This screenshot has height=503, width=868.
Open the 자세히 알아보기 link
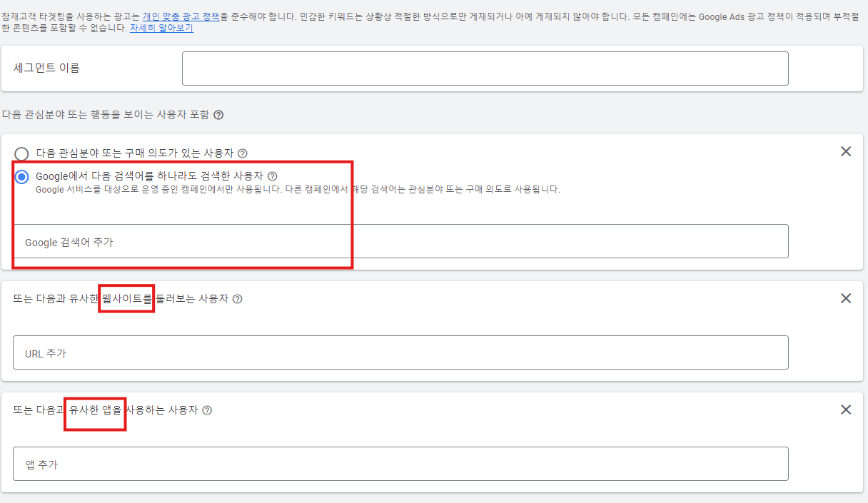coord(161,29)
